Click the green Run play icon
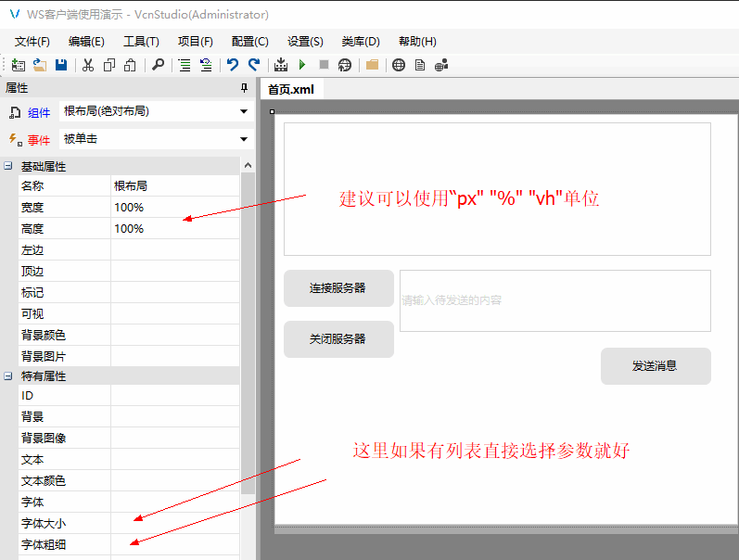The image size is (739, 560). click(302, 65)
